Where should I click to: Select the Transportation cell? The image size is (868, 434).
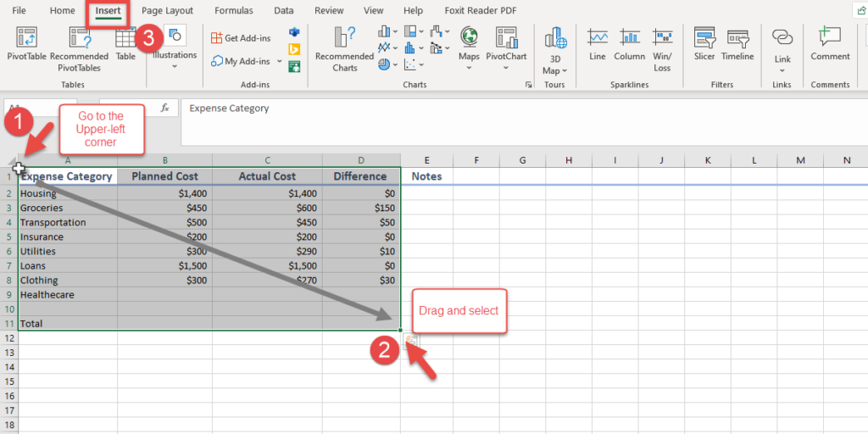click(68, 223)
